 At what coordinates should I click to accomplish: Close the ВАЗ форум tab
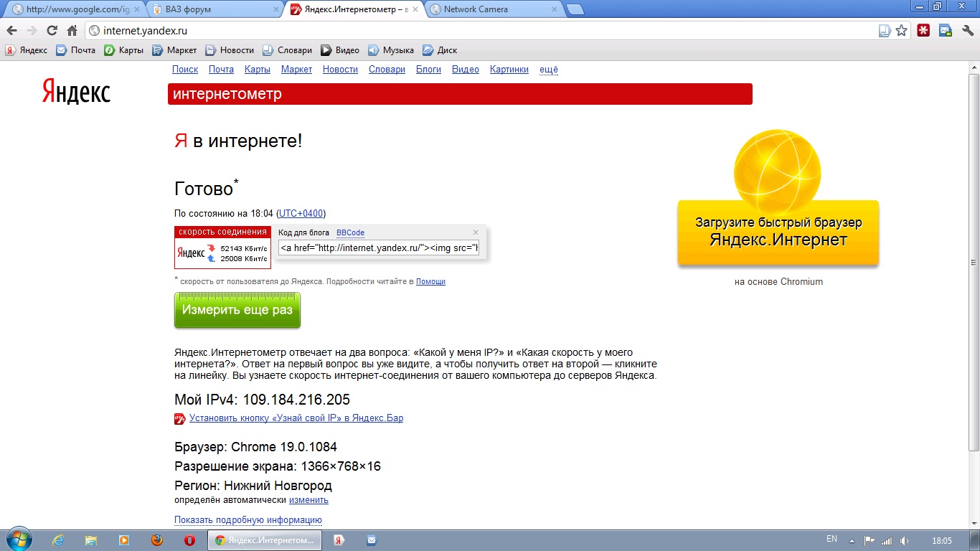point(275,9)
